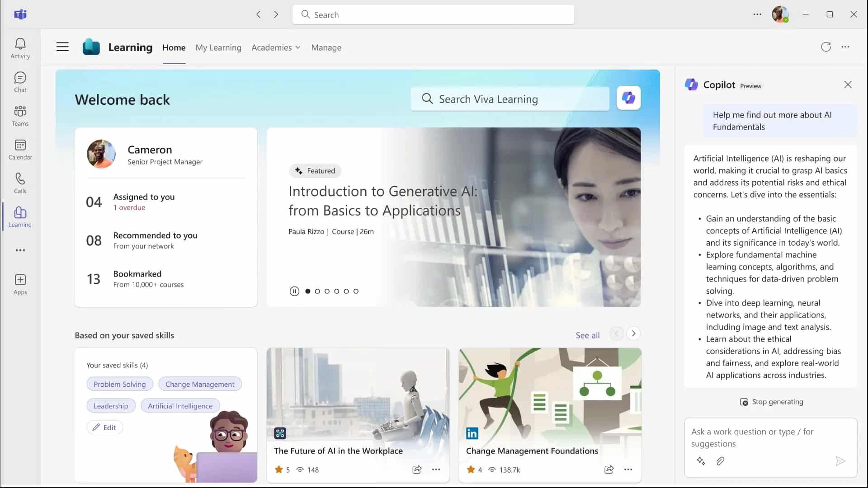
Task: Switch to My Learning tab
Action: [218, 47]
